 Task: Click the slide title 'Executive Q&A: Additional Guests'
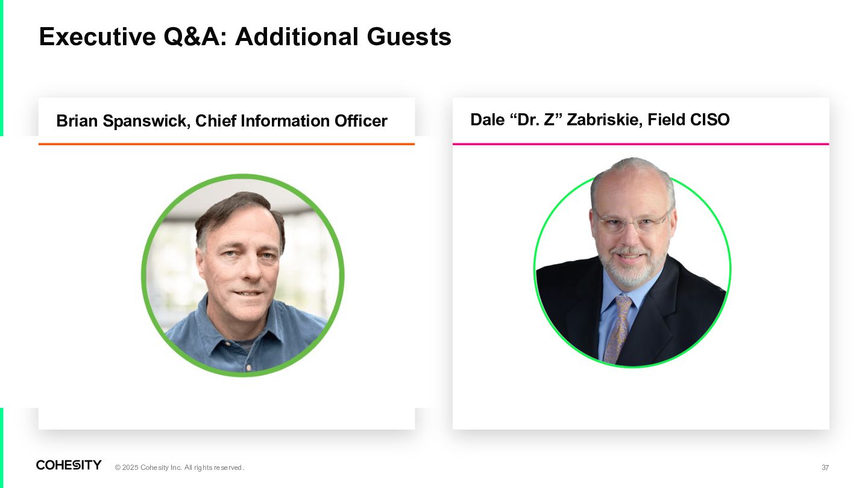point(245,37)
